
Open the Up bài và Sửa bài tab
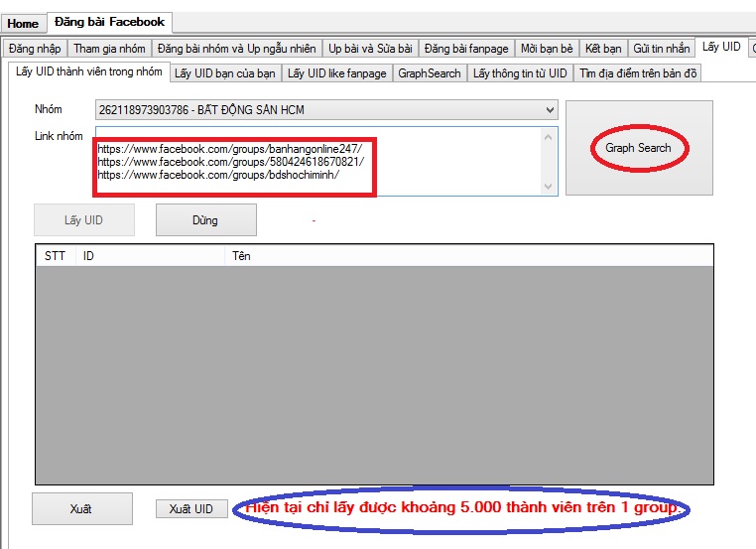point(370,49)
